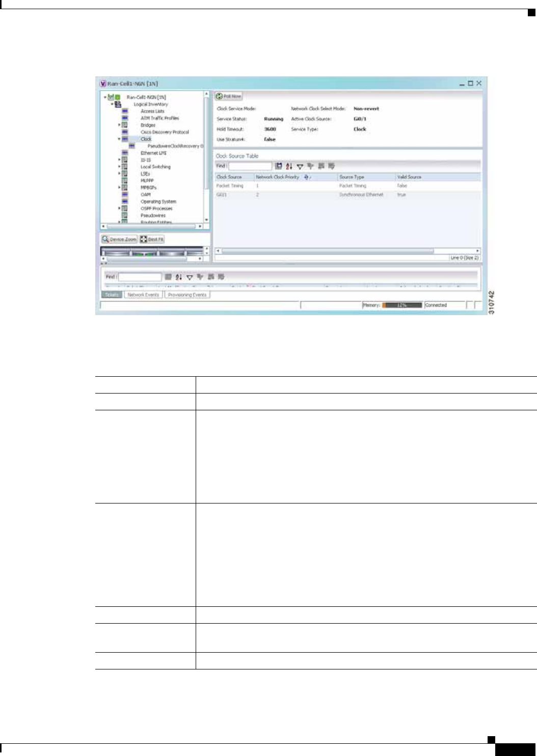Expand the LSEs tree node
This screenshot has height=756, width=537.
(119, 174)
